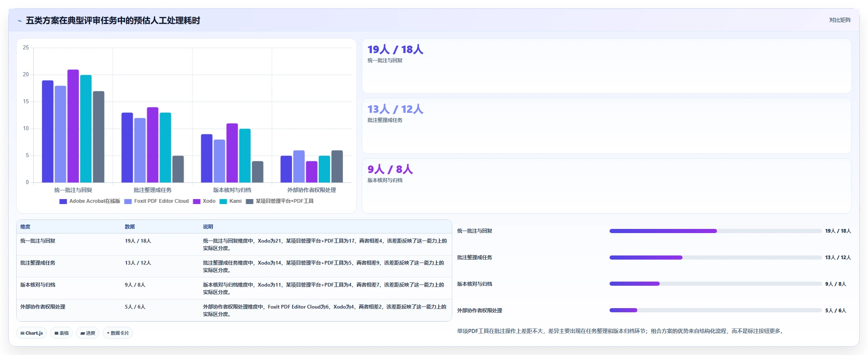Screen dimensions: 868x355
Task: Toggle 某项目管理平台+PDF工具 legend entry
Action: tap(280, 201)
